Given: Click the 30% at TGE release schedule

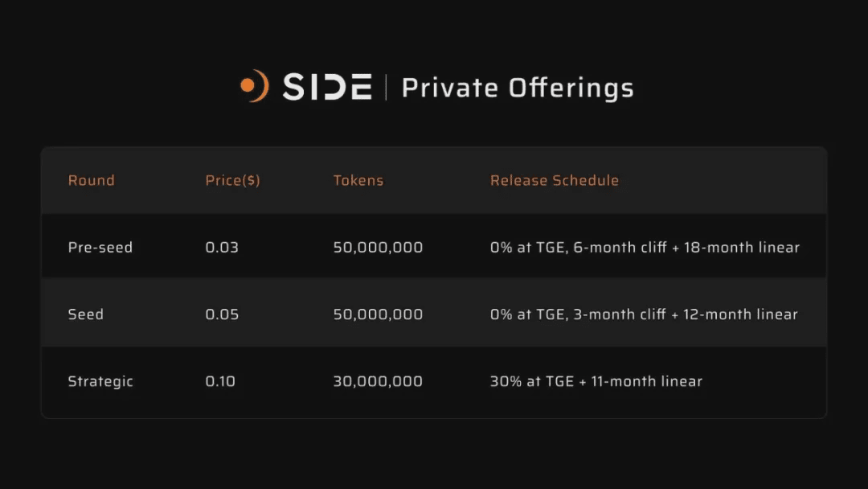Looking at the screenshot, I should pyautogui.click(x=596, y=381).
